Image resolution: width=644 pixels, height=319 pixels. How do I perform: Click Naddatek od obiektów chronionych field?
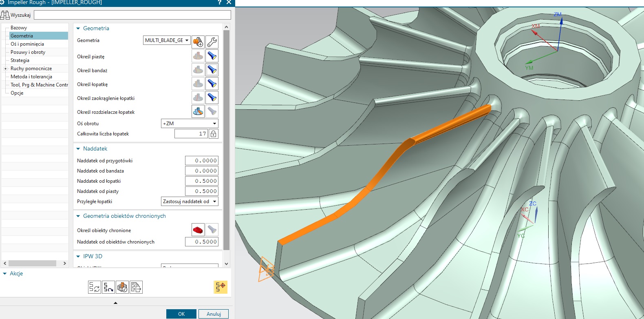coord(201,241)
